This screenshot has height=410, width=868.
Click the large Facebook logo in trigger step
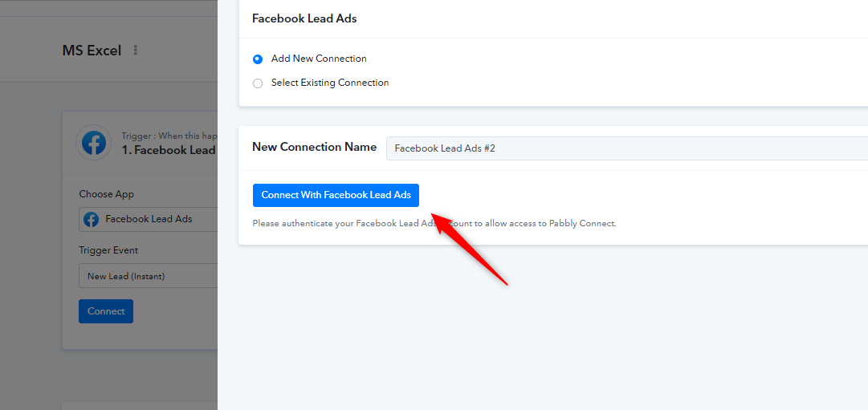click(x=94, y=143)
